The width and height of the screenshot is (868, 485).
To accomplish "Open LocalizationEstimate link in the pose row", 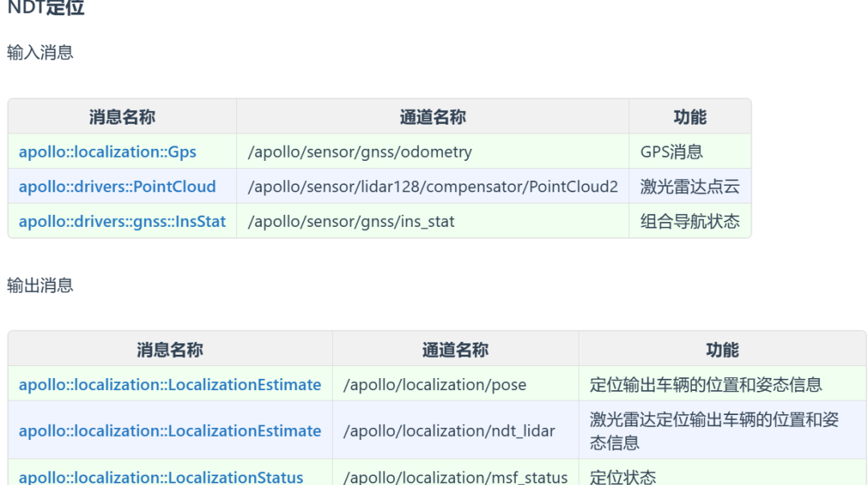I will point(170,384).
